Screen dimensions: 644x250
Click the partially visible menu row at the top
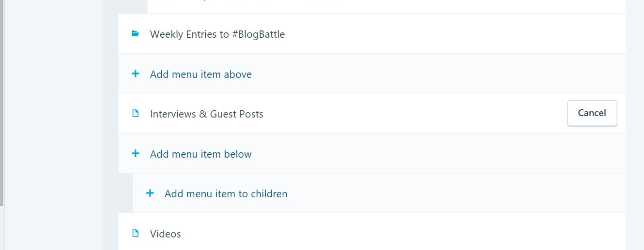386,6
